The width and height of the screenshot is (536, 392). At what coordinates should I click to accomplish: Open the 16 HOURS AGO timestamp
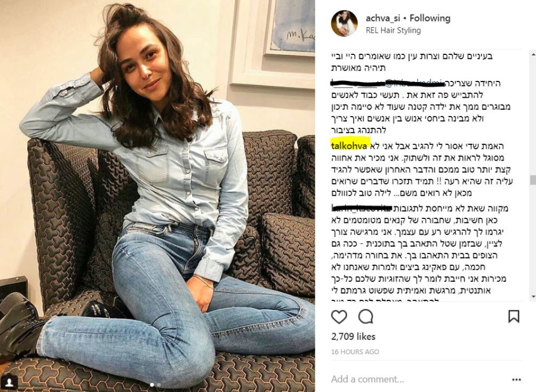click(x=355, y=352)
